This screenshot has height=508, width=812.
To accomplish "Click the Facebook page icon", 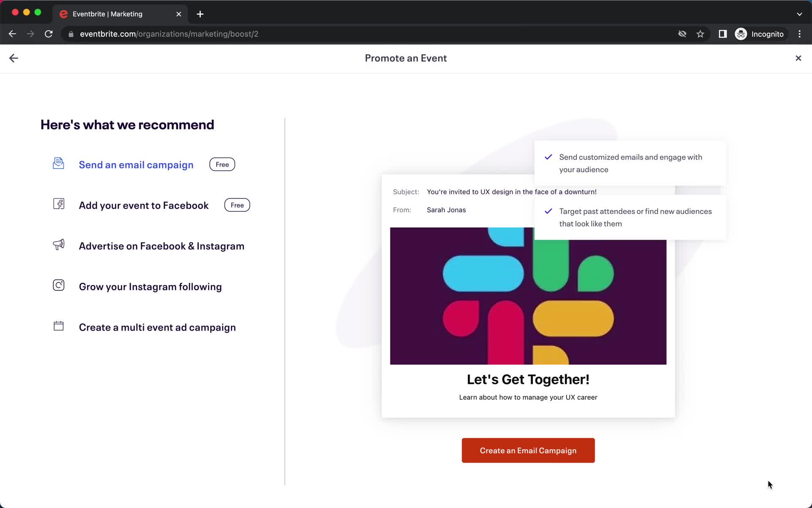I will [58, 204].
